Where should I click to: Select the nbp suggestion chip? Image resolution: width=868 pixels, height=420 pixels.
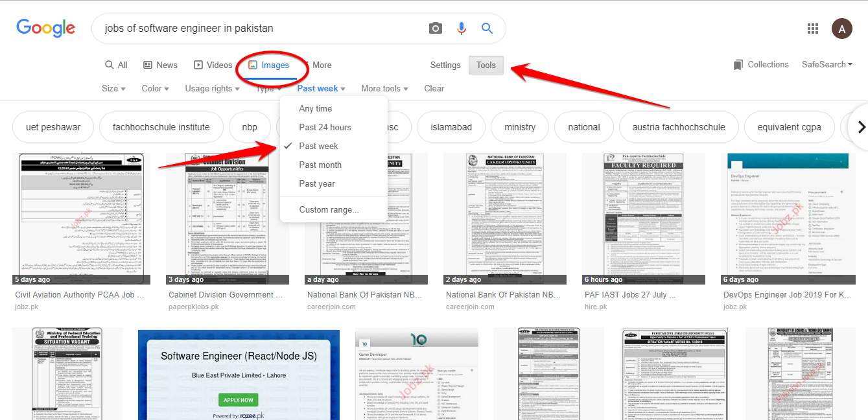click(x=250, y=128)
